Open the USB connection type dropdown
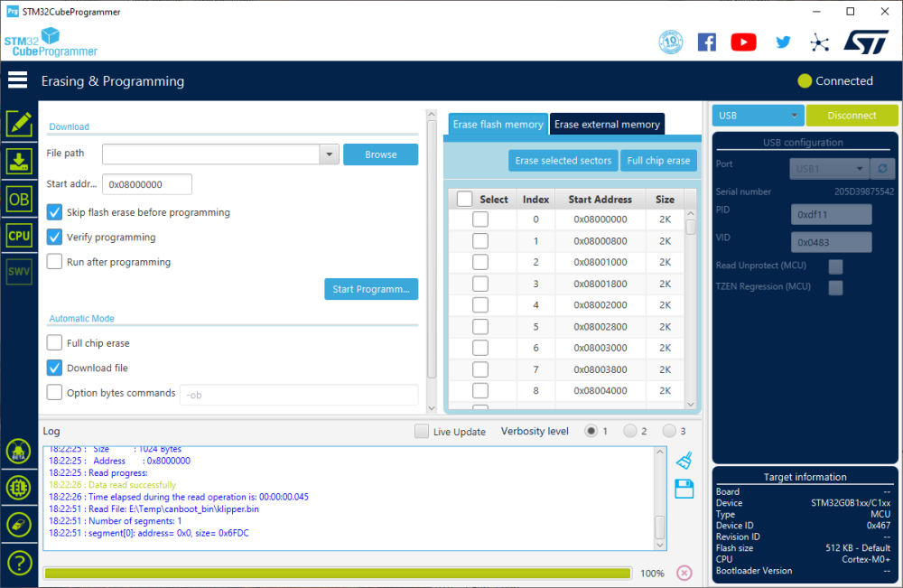Viewport: 903px width, 588px height. [794, 116]
